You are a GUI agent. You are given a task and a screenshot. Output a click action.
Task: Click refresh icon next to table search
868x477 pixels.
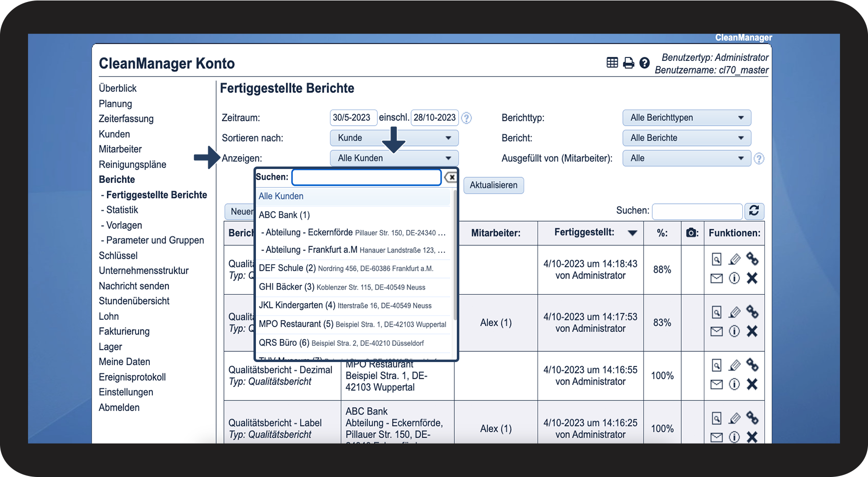click(754, 211)
